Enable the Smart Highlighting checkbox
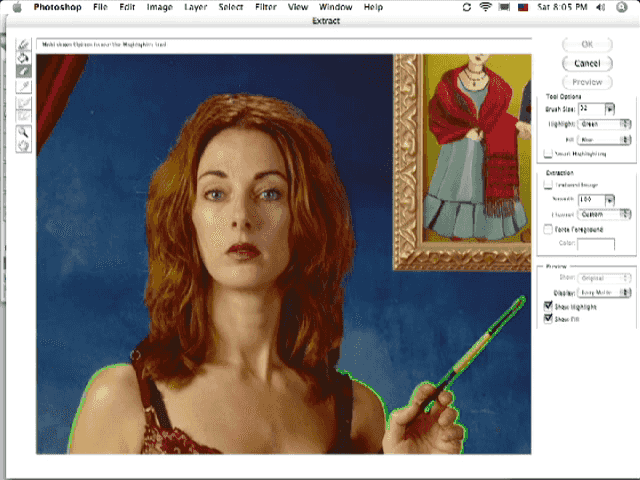 click(x=547, y=154)
